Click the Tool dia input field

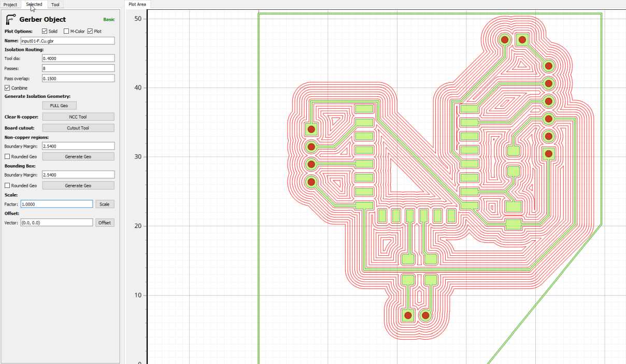point(78,59)
